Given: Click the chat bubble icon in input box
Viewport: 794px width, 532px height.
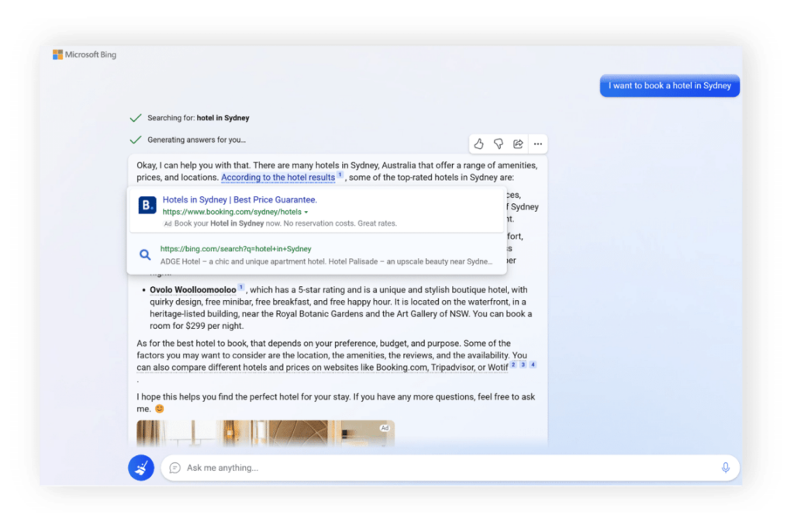Looking at the screenshot, I should pos(175,468).
